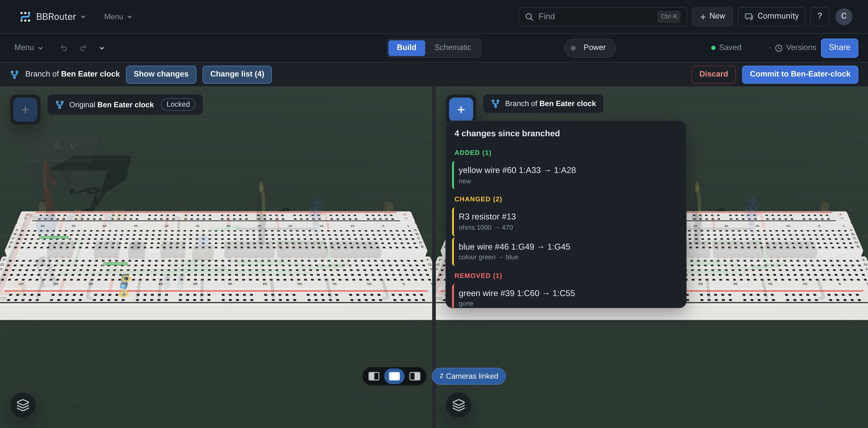Toggle Cameras linked
This screenshot has height=428, width=868.
pyautogui.click(x=468, y=376)
